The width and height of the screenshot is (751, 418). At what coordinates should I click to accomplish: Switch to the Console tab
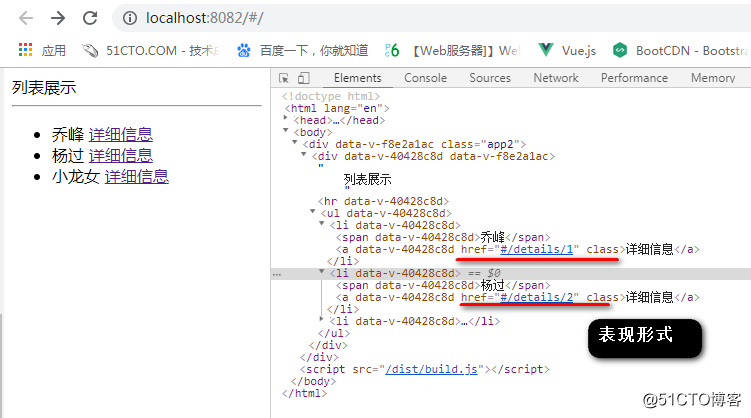(x=425, y=78)
